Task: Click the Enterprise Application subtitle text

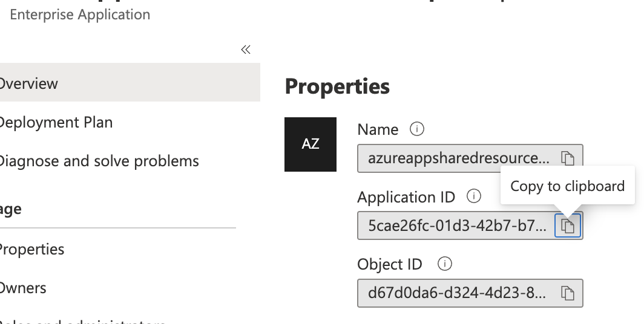Action: click(x=80, y=15)
